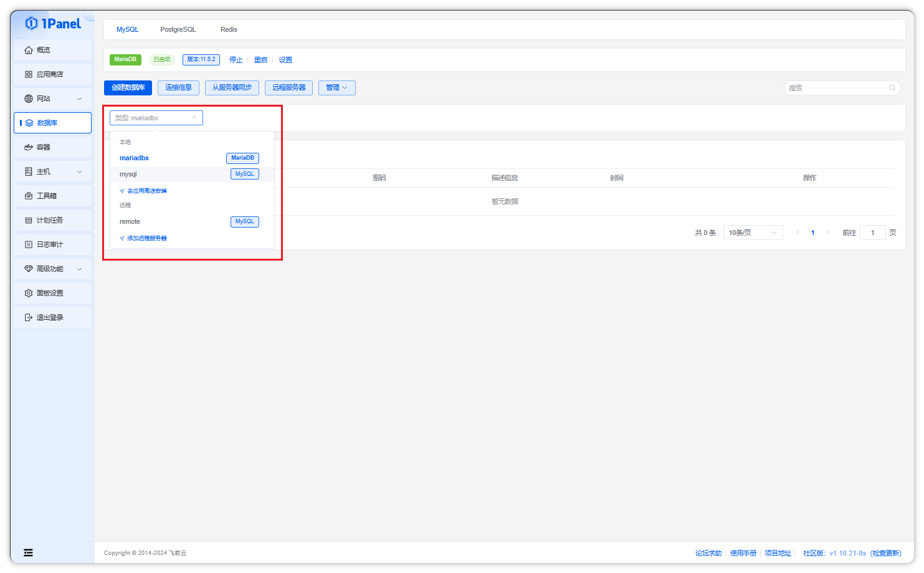This screenshot has height=573, width=924.
Task: Open the 论坛求助 footer link
Action: 708,553
